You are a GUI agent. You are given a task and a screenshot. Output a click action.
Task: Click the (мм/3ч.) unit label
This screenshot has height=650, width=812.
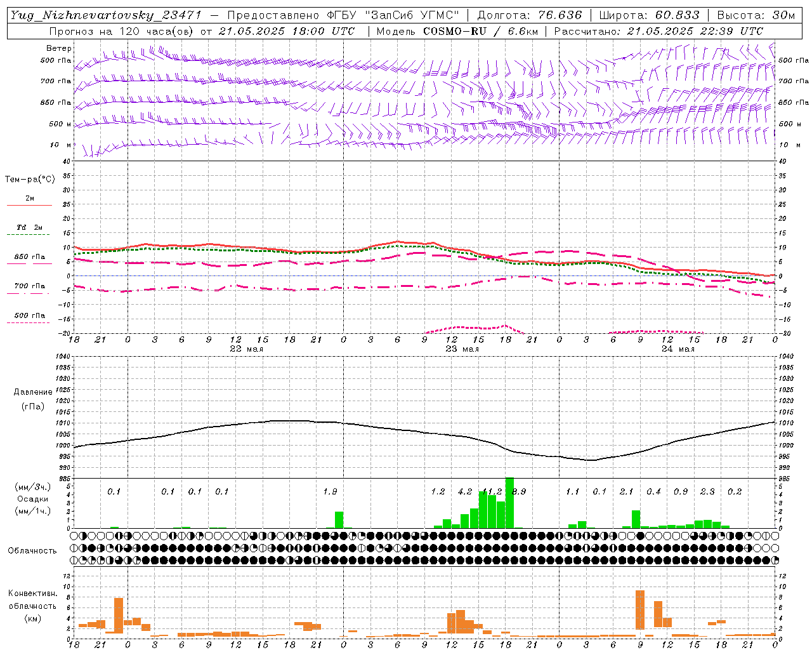pos(33,487)
